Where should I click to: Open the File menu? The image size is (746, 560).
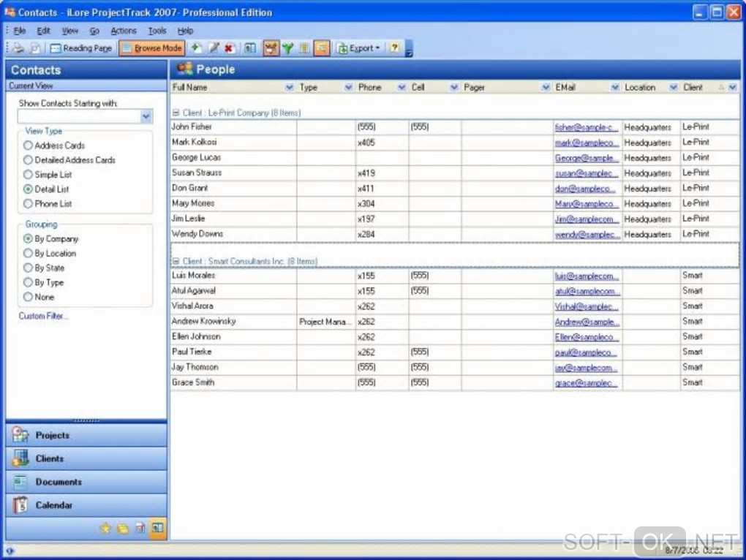pos(20,31)
